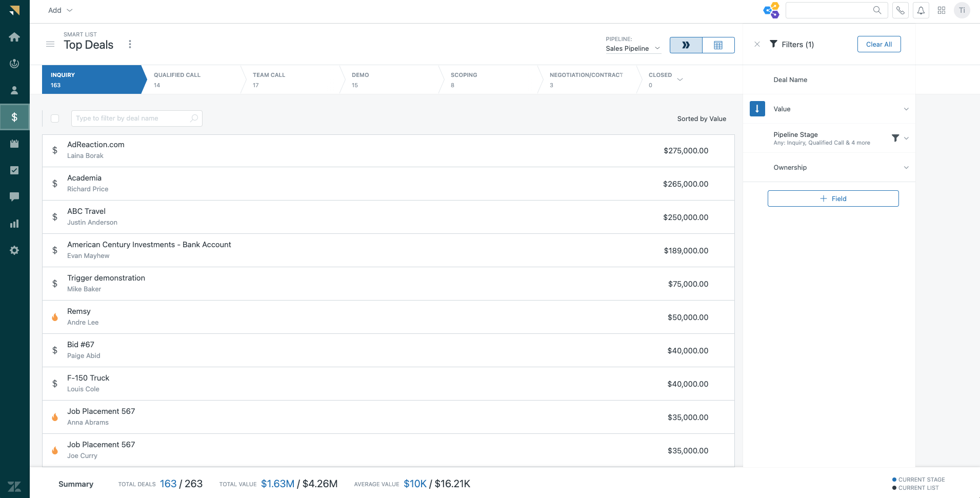Open Contacts person icon in sidebar
The height and width of the screenshot is (498, 980).
point(14,90)
